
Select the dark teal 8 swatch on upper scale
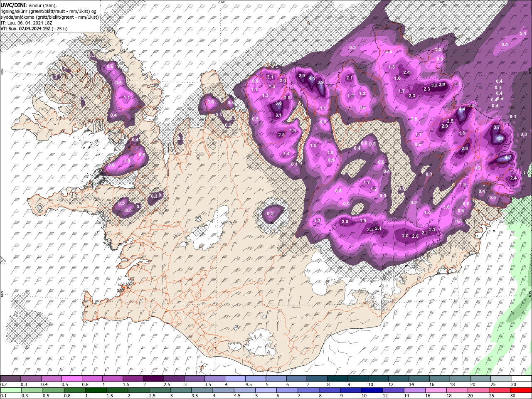[337, 379]
